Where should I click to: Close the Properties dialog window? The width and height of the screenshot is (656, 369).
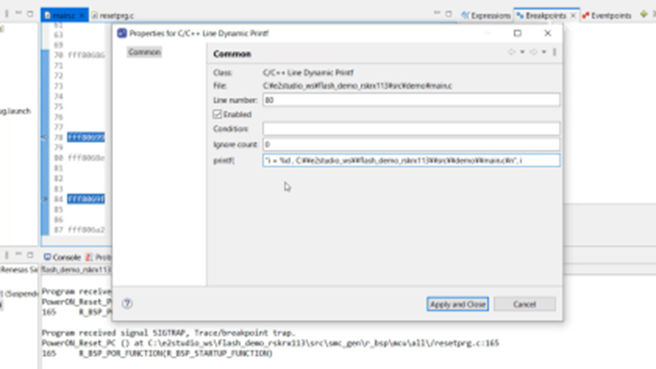(547, 33)
